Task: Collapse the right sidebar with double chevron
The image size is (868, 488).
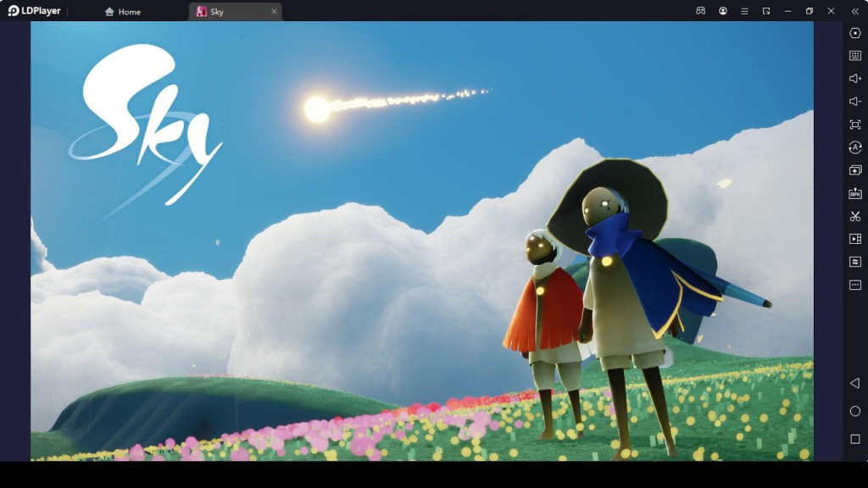Action: 854,11
